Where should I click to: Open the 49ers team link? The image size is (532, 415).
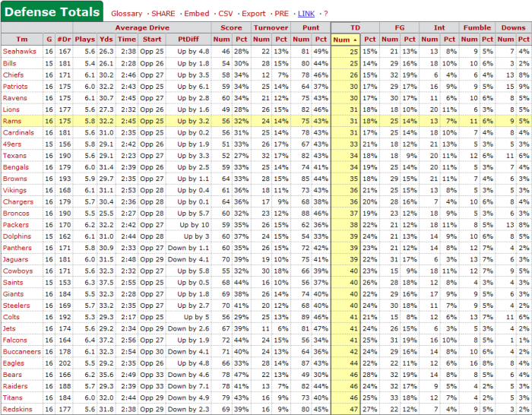click(x=12, y=144)
